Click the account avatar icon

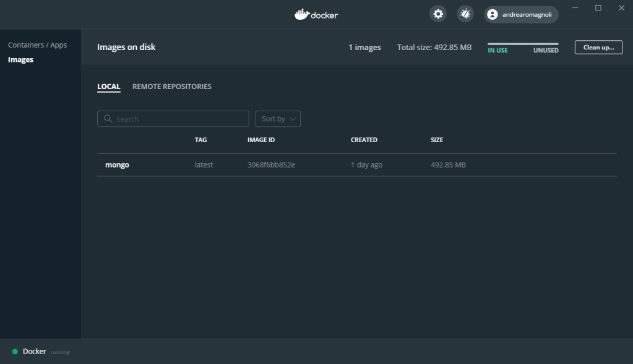(492, 14)
